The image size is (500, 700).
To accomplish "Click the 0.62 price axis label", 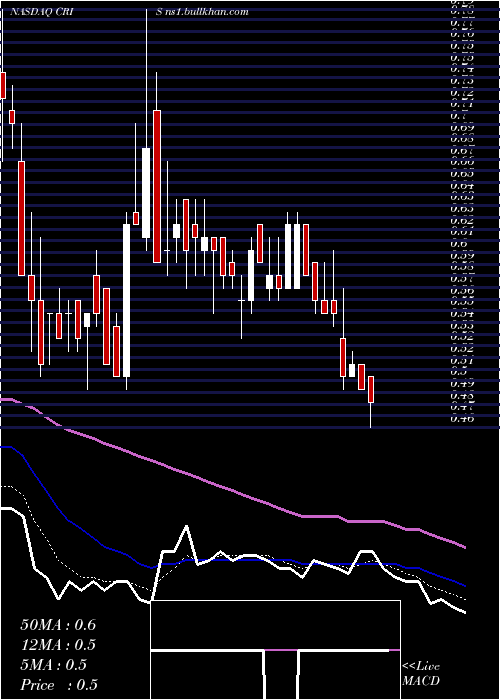I will pos(462,221).
